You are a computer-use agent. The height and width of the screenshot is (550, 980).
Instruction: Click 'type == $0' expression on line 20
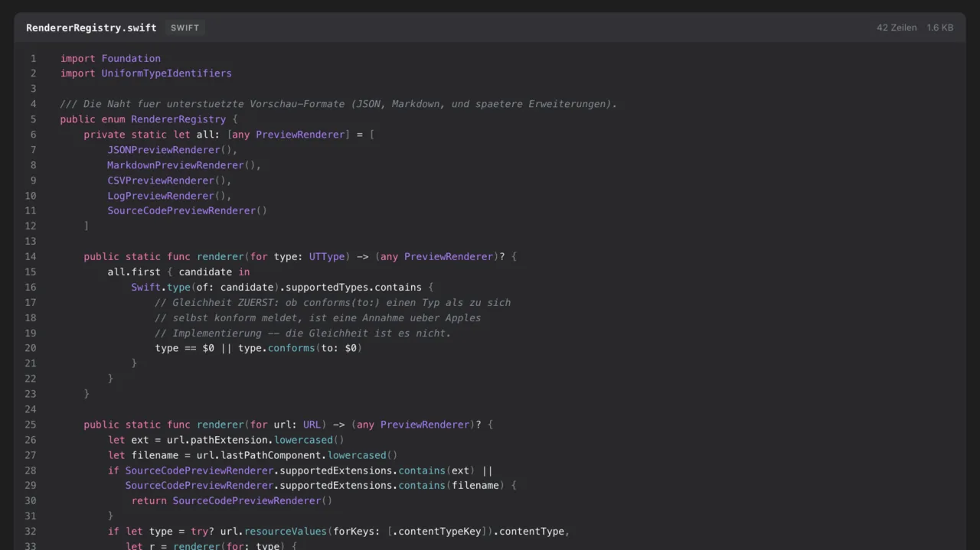coord(185,348)
